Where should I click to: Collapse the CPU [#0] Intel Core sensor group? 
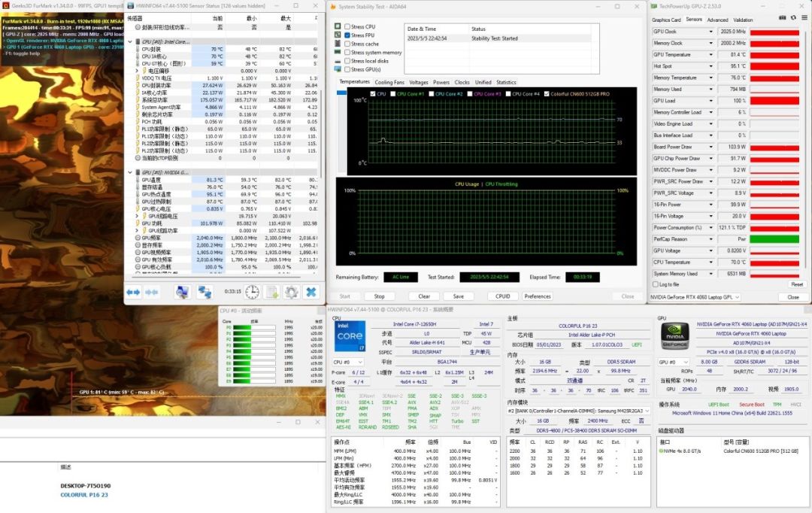[x=129, y=42]
